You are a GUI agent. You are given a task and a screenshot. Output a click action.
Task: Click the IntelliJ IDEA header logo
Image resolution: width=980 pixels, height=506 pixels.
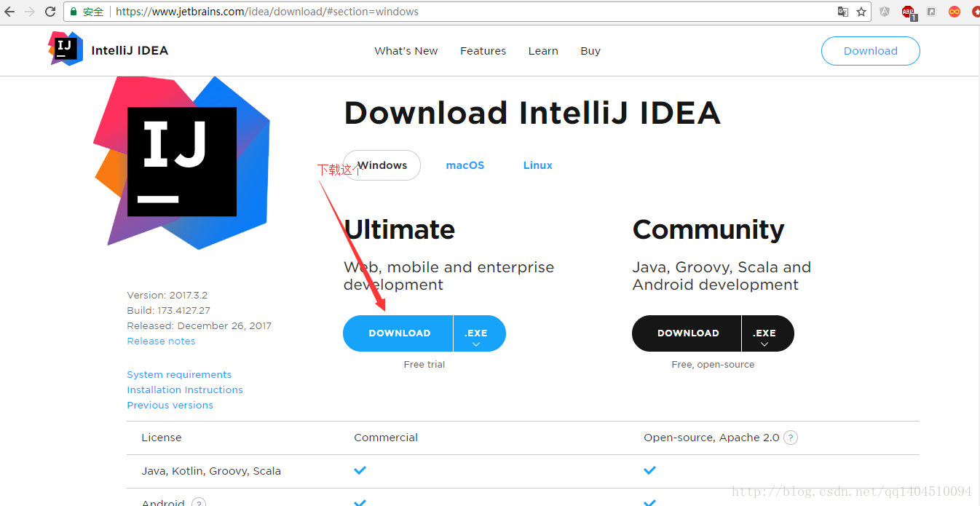coord(66,49)
